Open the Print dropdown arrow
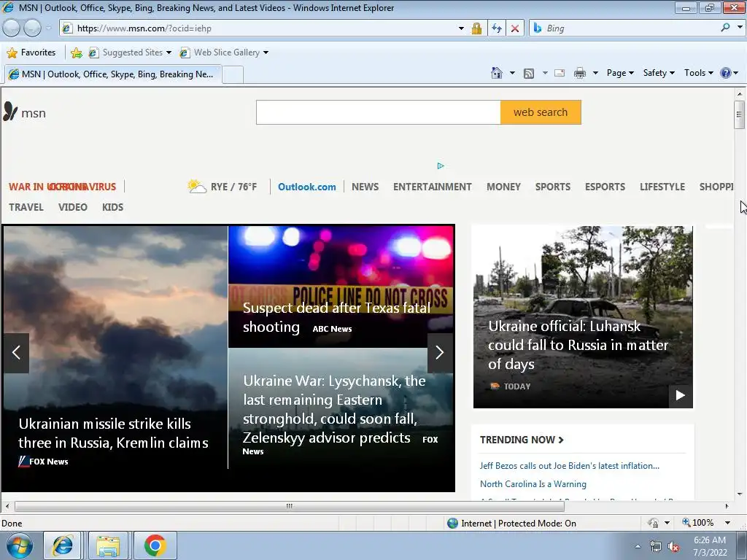This screenshot has width=747, height=560. pos(595,73)
